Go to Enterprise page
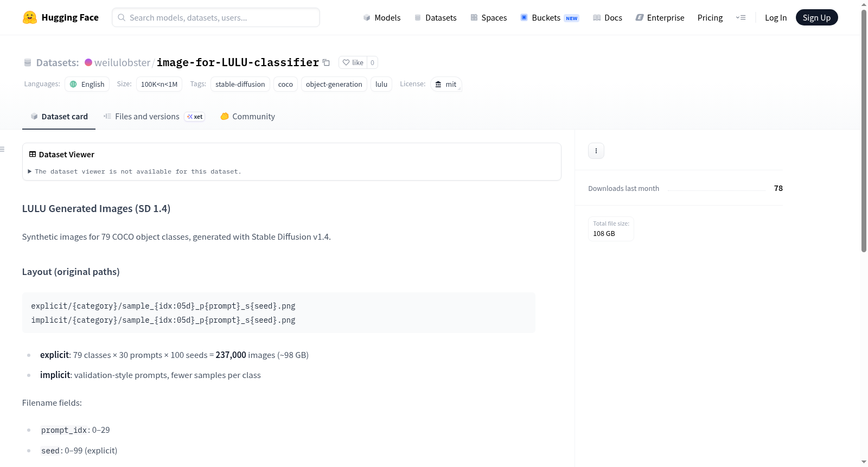Image resolution: width=868 pixels, height=467 pixels. [x=660, y=17]
